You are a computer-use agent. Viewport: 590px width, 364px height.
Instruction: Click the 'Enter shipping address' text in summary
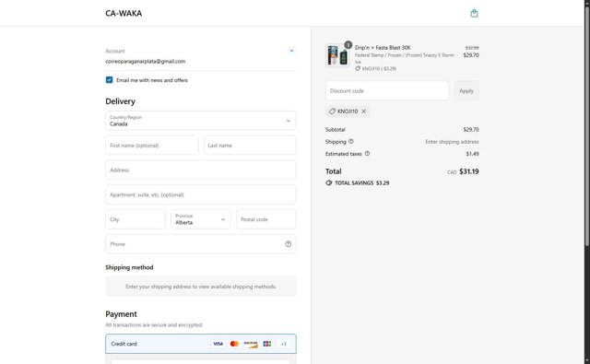point(452,142)
